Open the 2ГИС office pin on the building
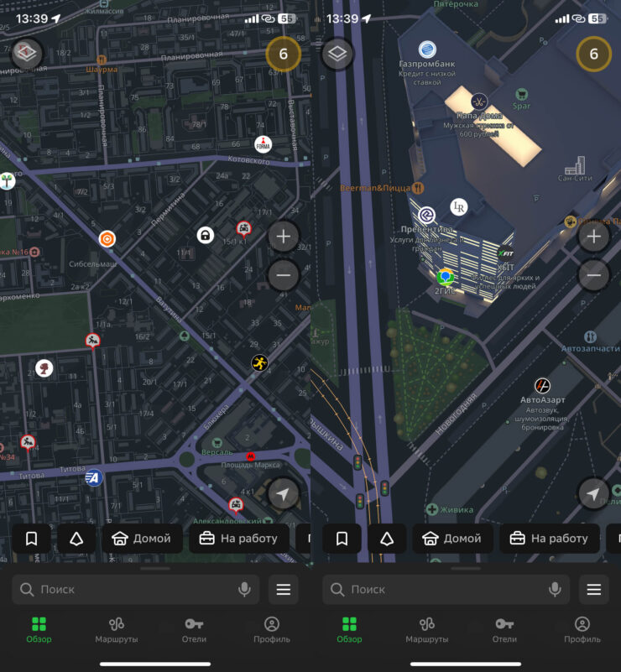621x672 pixels. [x=445, y=277]
